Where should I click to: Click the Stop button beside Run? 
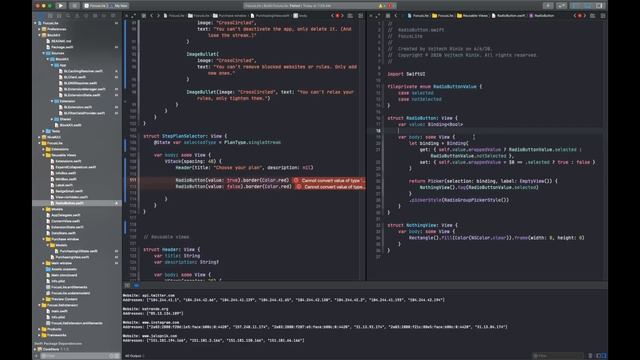click(74, 6)
